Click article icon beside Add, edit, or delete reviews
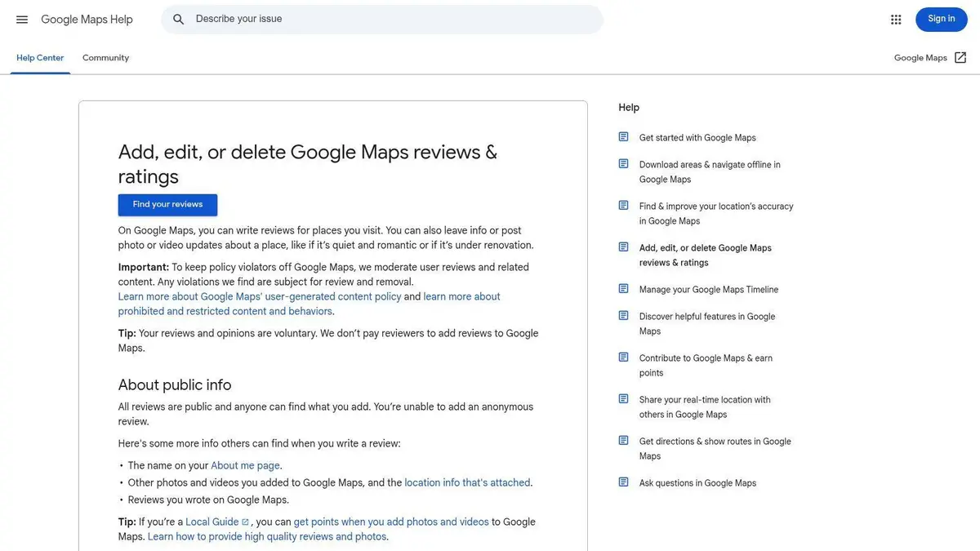The image size is (980, 551). (x=624, y=247)
